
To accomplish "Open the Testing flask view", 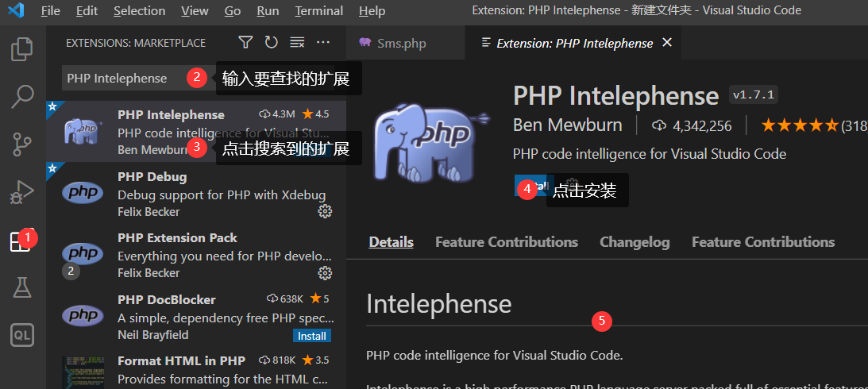I will pos(21,287).
